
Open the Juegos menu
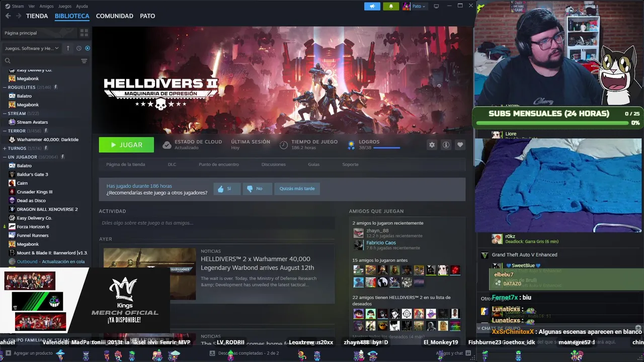pyautogui.click(x=65, y=6)
